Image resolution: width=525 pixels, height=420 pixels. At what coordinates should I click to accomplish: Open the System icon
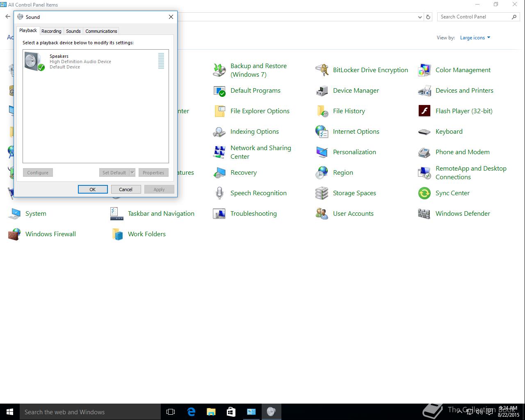click(x=14, y=214)
